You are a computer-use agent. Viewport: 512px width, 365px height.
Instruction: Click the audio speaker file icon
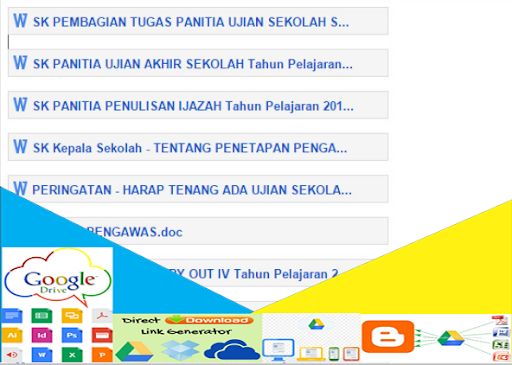tap(12, 355)
